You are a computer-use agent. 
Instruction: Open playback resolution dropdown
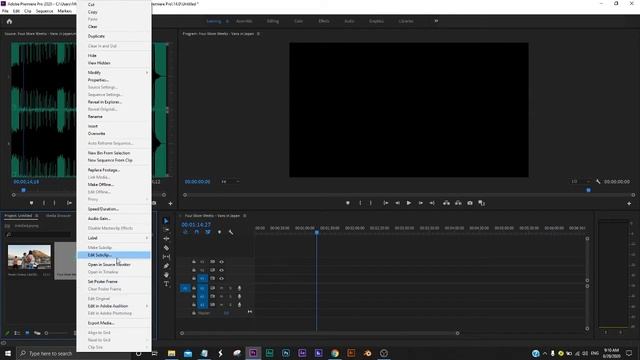pos(581,182)
